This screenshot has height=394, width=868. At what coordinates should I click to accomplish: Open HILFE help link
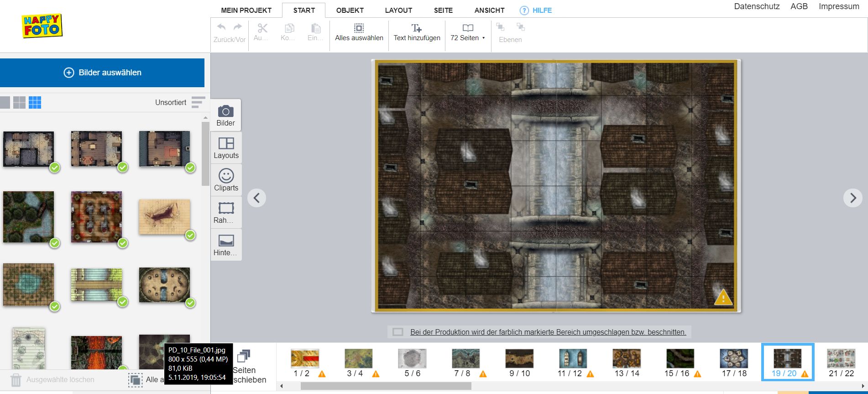pyautogui.click(x=536, y=10)
